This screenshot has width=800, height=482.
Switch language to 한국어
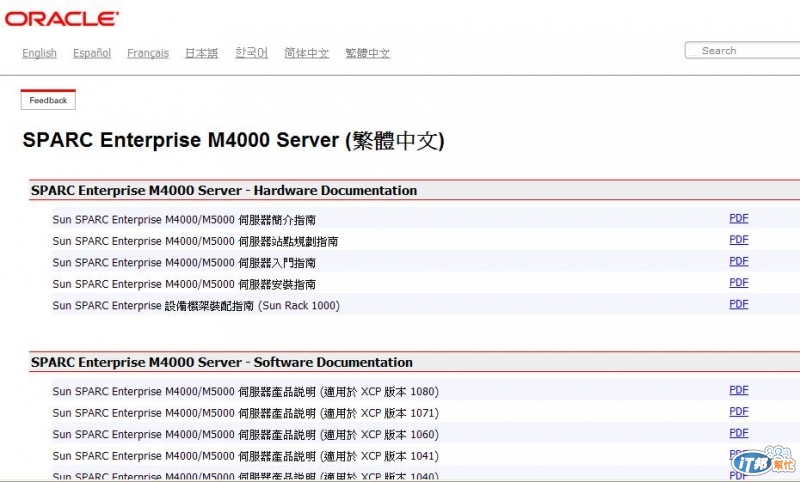click(x=252, y=53)
